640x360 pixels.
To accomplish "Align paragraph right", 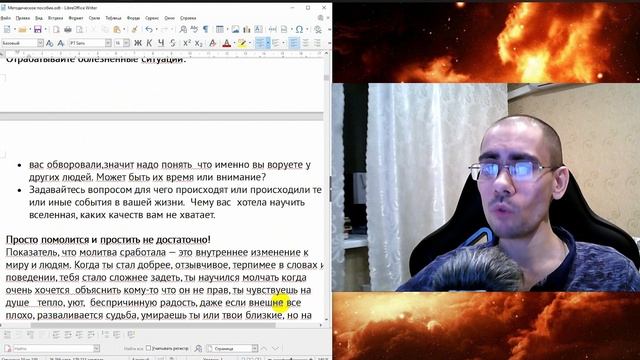I will [317, 43].
